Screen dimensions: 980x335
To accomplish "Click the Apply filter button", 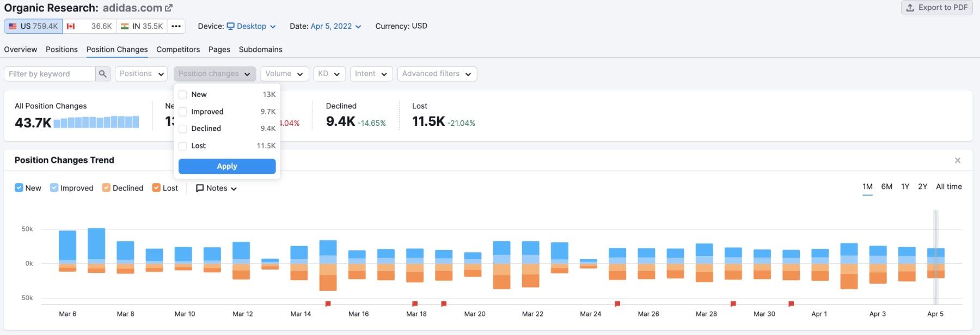I will (x=227, y=167).
